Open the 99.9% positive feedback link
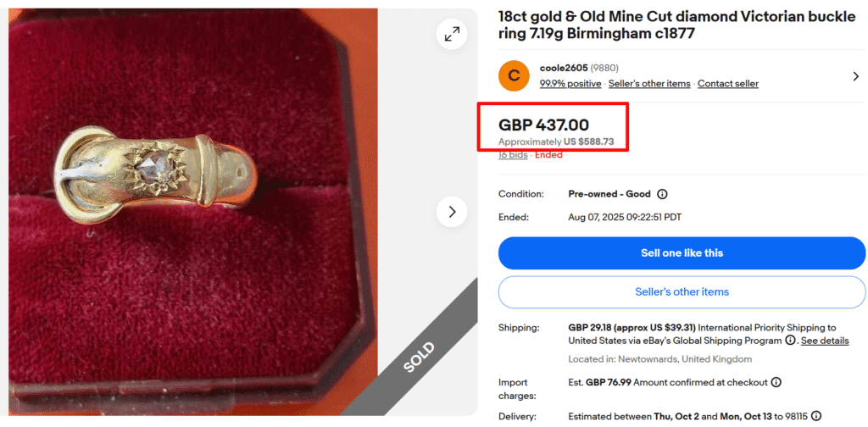Image resolution: width=868 pixels, height=427 pixels. tap(570, 84)
